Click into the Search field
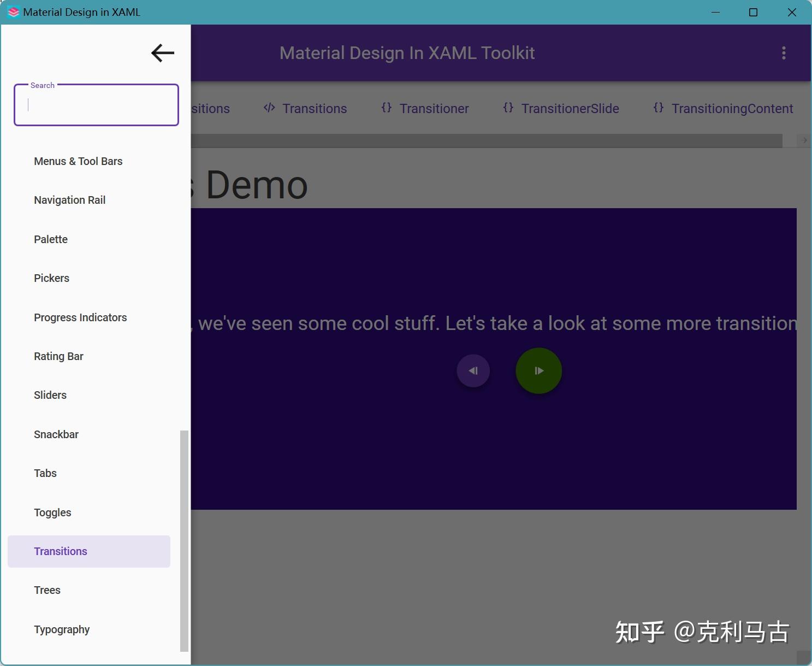Image resolution: width=812 pixels, height=666 pixels. (96, 105)
